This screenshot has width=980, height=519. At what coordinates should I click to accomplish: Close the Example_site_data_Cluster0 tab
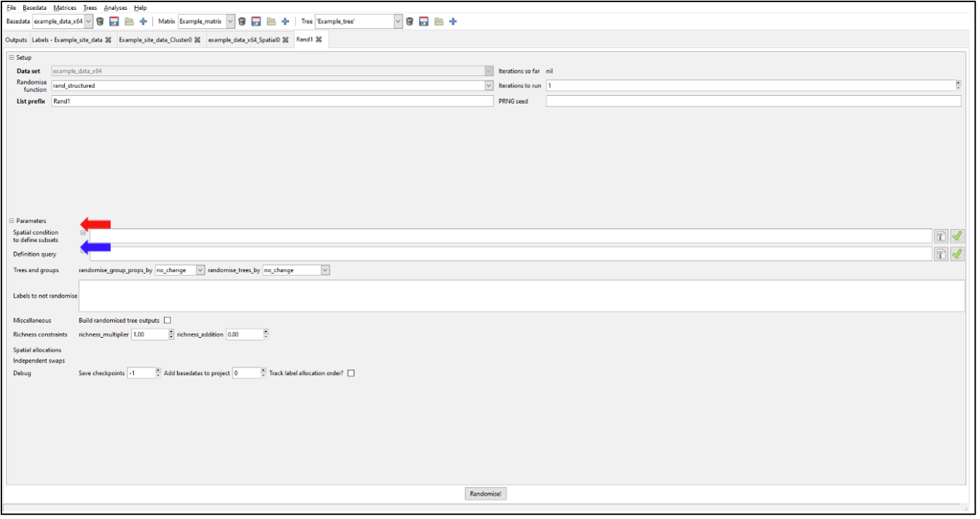click(x=197, y=40)
